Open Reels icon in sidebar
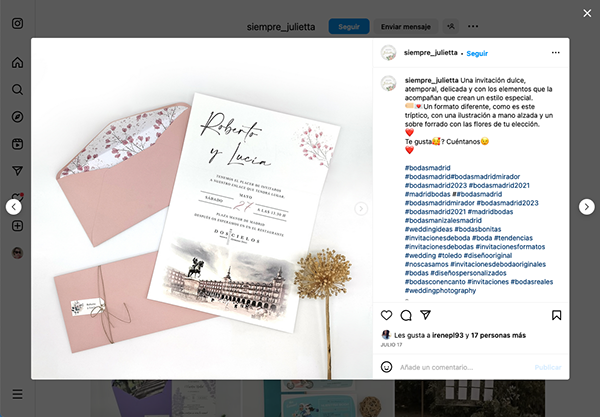The height and width of the screenshot is (417, 600). coord(18,144)
